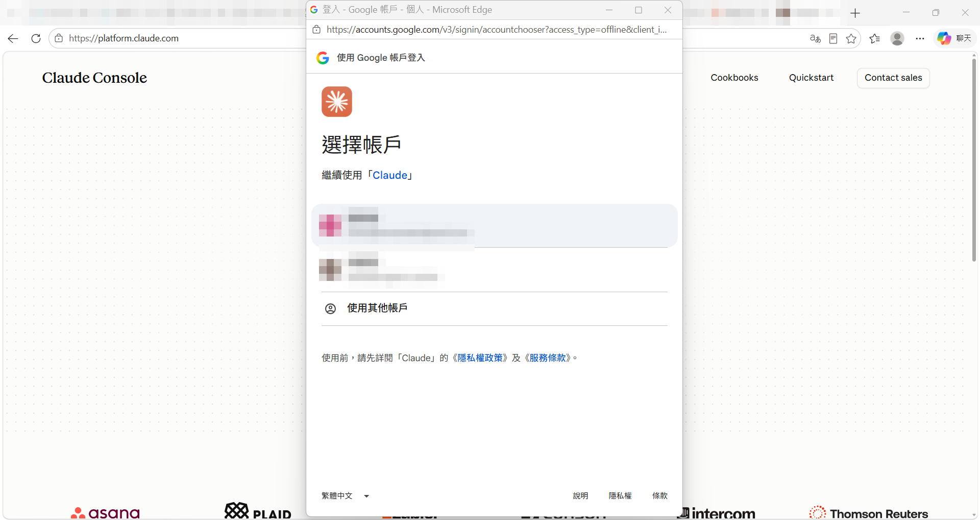Close the Google sign-in popup window
The image size is (980, 520).
click(x=668, y=10)
